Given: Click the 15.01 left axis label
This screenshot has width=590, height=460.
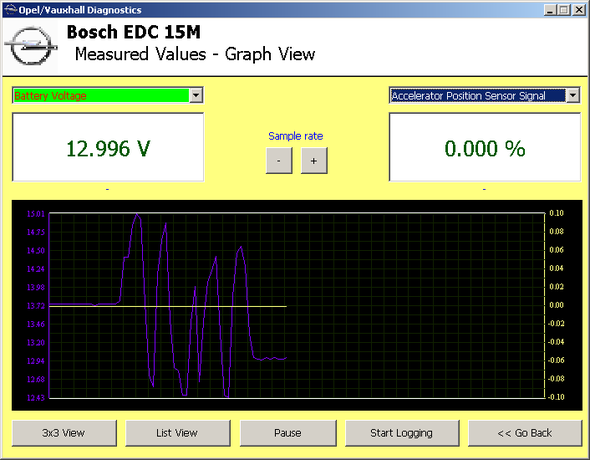Looking at the screenshot, I should (35, 214).
